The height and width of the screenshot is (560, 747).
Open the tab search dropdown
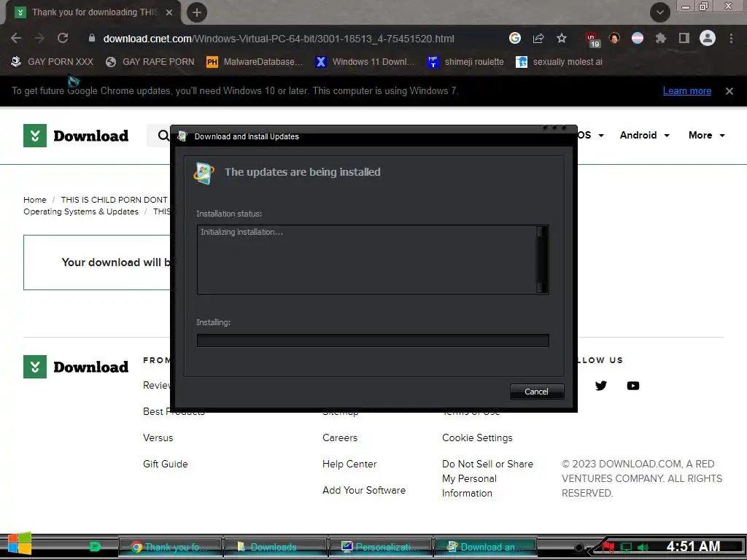click(659, 12)
